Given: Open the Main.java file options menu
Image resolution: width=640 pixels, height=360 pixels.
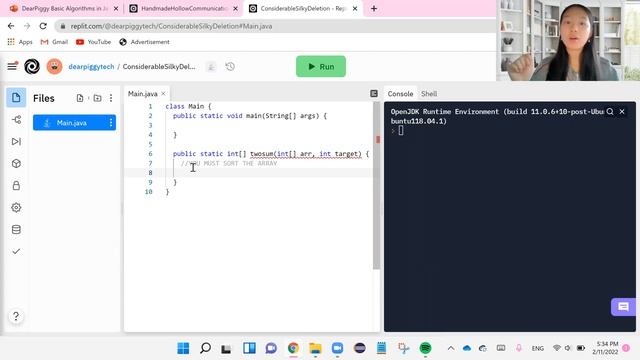Looking at the screenshot, I should point(111,122).
